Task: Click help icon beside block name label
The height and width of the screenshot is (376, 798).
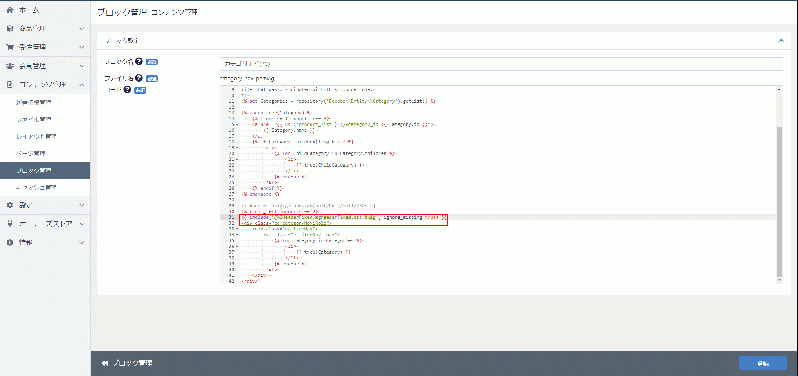Action: [138, 62]
